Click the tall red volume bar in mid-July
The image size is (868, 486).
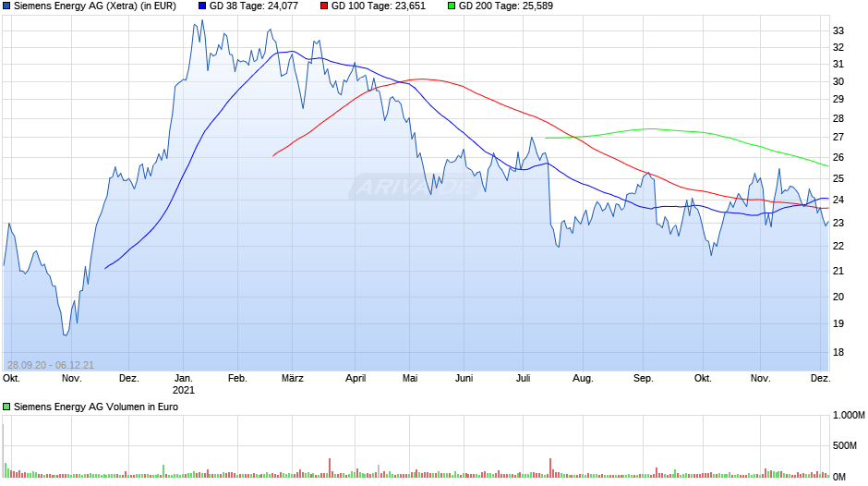tap(550, 468)
